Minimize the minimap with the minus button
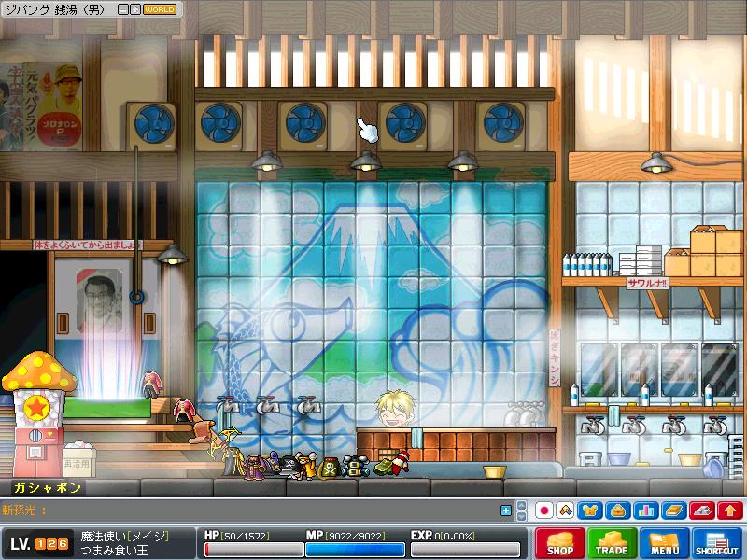Screen dimensions: 747x560 [123, 9]
